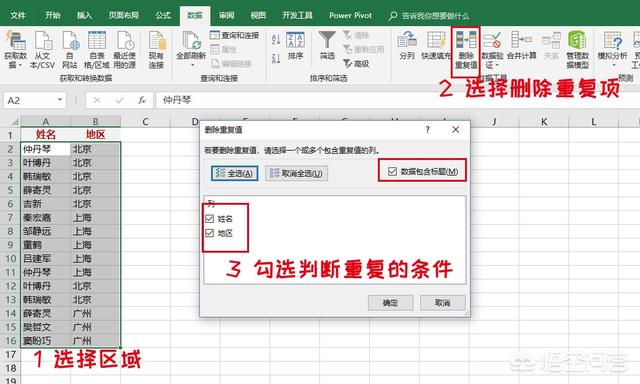Click the 重新应用 (Reapply) item
The width and height of the screenshot is (640, 384).
coord(364,49)
